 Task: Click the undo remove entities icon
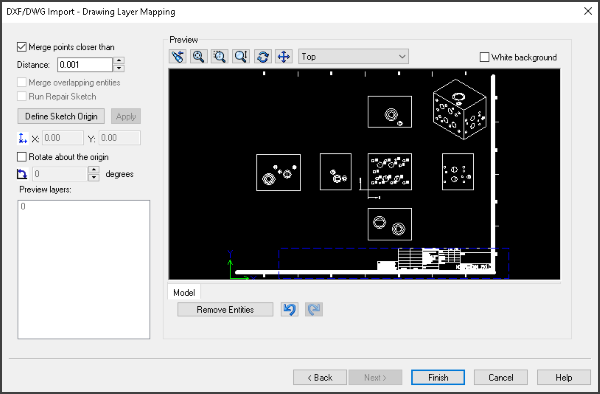coord(290,309)
